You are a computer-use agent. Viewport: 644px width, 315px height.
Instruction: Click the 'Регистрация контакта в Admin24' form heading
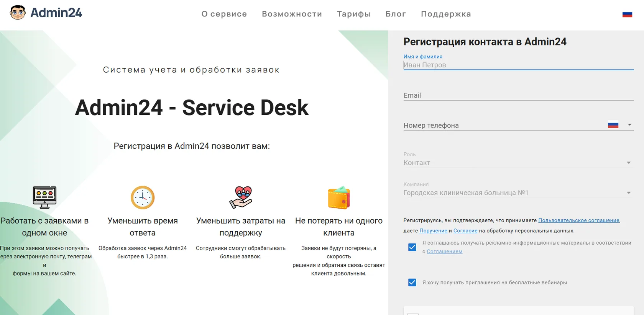(x=485, y=42)
